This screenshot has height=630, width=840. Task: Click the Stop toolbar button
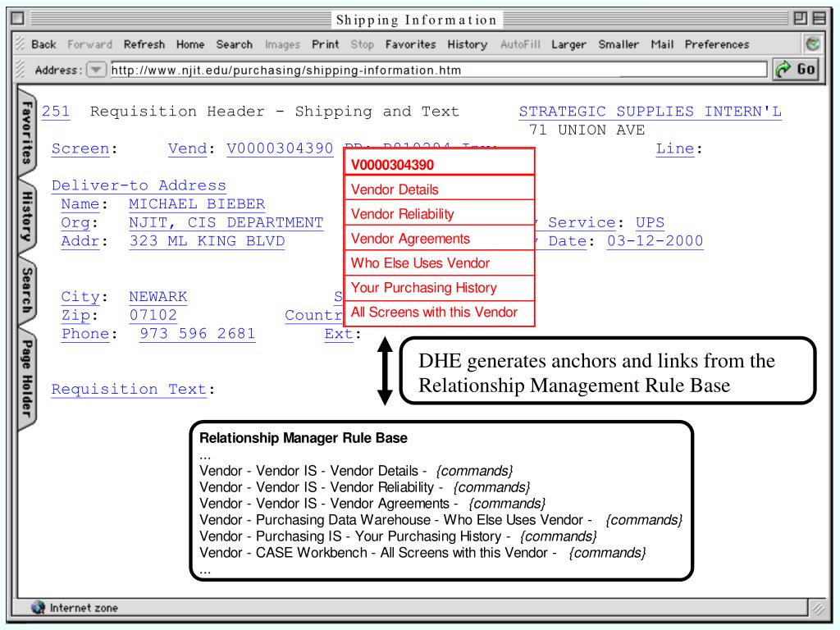click(x=362, y=44)
